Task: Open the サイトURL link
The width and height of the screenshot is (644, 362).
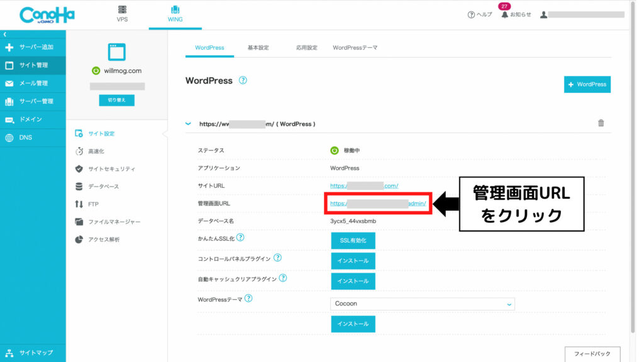Action: [x=364, y=186]
